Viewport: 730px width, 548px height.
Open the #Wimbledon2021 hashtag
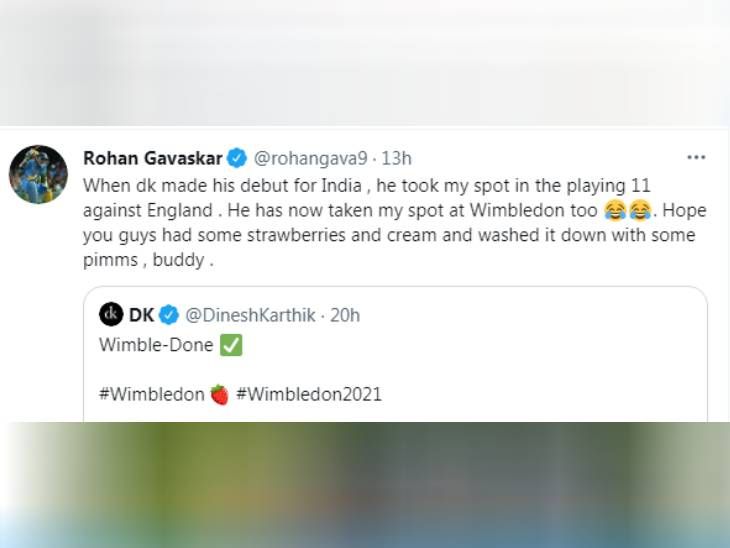(309, 394)
